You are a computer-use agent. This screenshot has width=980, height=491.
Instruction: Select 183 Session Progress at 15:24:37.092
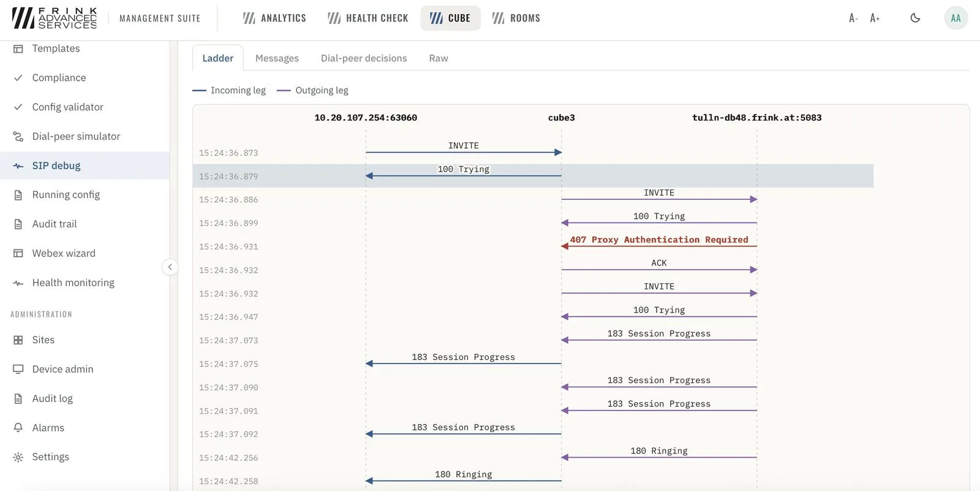(x=464, y=430)
